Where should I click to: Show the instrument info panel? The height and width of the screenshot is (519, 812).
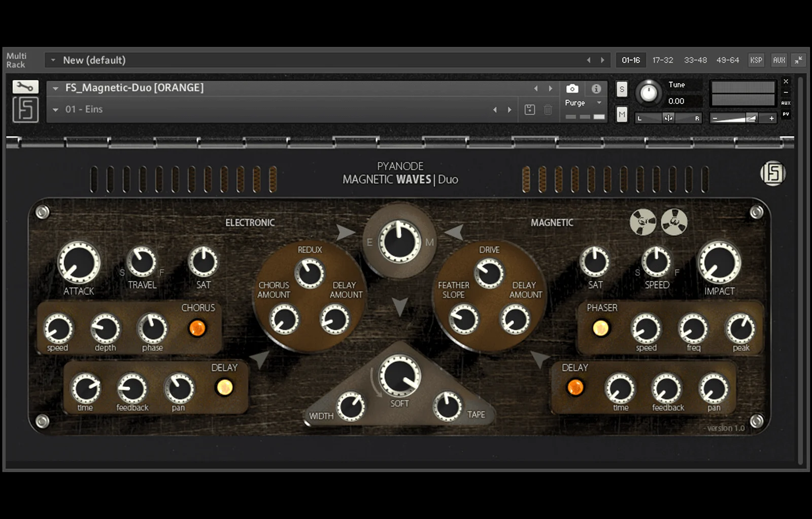[x=596, y=89]
